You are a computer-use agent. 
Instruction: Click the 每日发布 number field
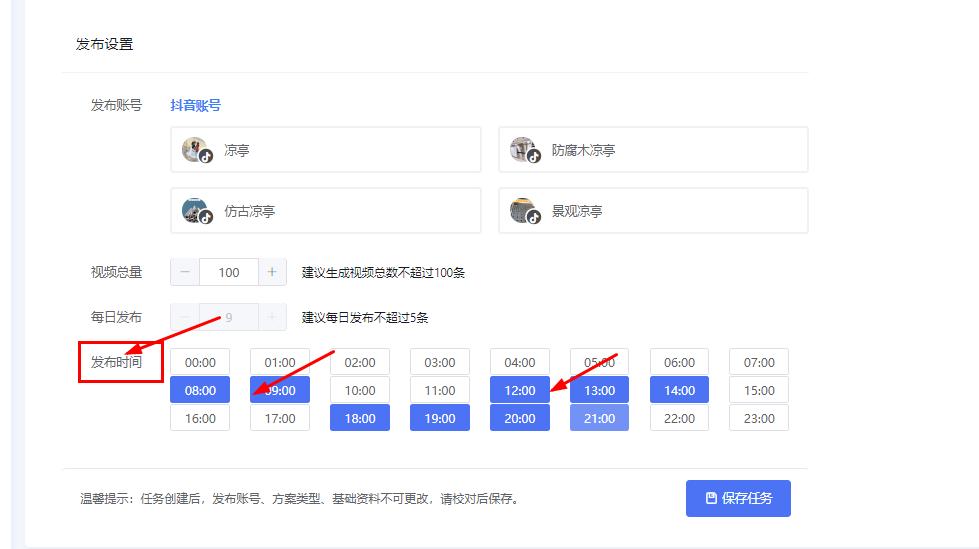point(229,317)
